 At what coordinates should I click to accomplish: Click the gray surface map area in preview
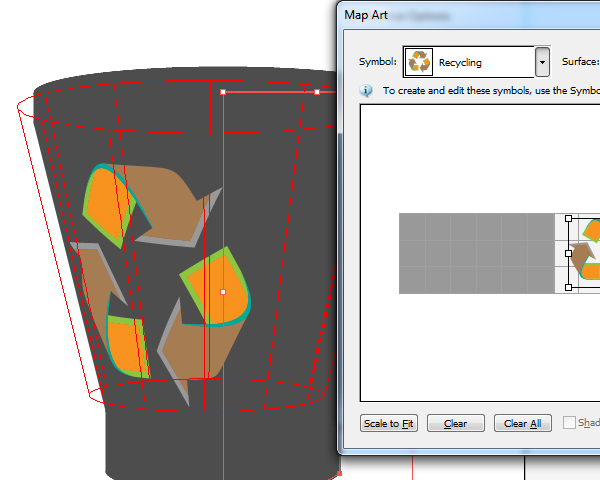[x=477, y=253]
